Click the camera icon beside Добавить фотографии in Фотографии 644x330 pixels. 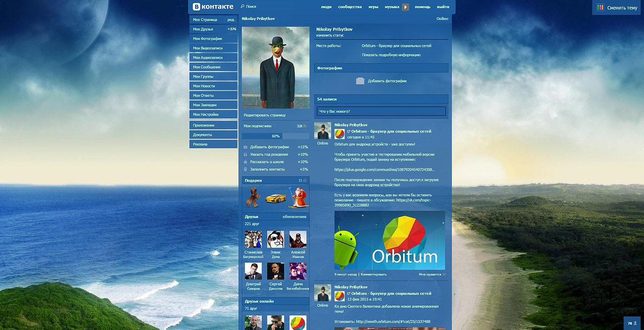pyautogui.click(x=360, y=81)
